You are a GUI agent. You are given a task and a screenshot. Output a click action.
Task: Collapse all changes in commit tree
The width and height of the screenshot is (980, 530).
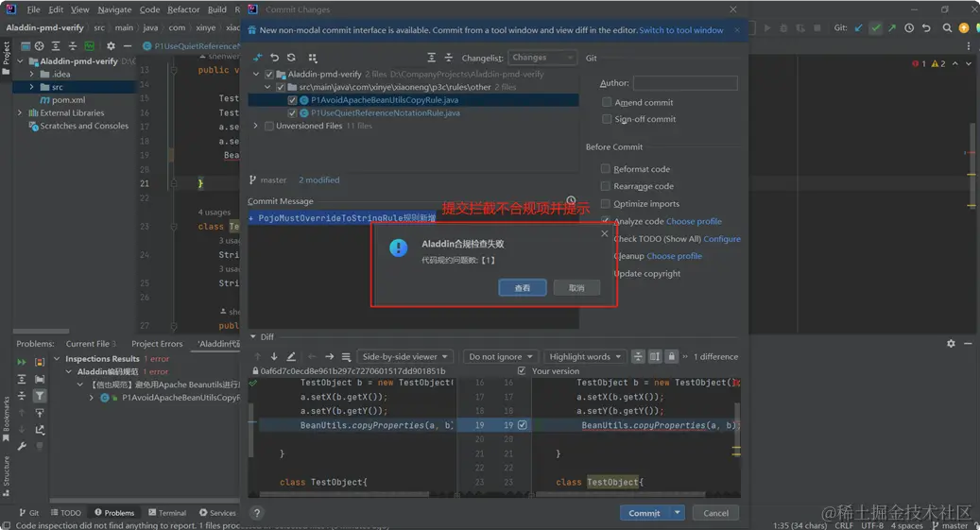pos(448,58)
